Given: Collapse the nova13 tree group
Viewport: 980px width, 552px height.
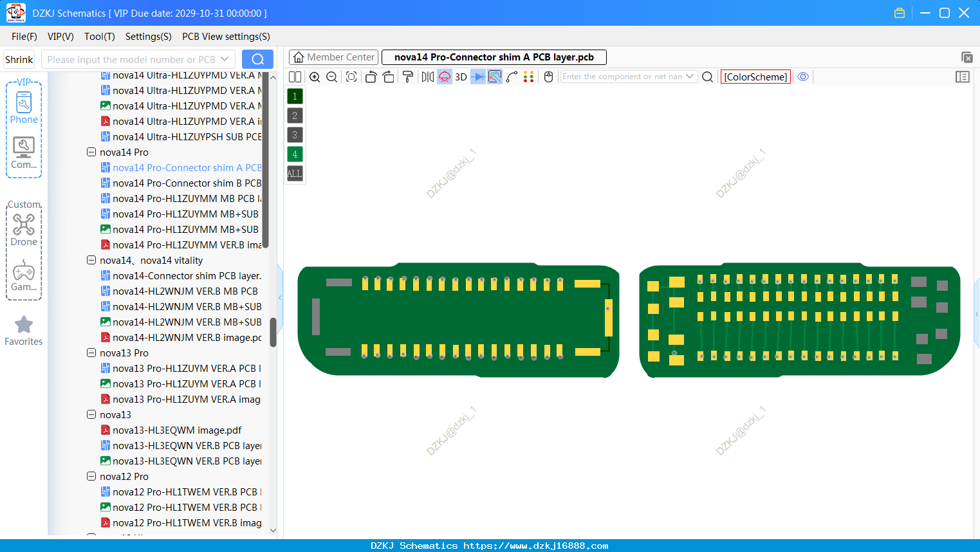Looking at the screenshot, I should pos(91,415).
